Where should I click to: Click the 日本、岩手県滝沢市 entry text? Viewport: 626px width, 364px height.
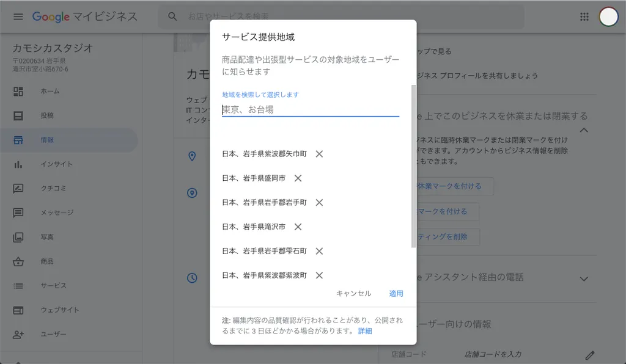tap(254, 227)
